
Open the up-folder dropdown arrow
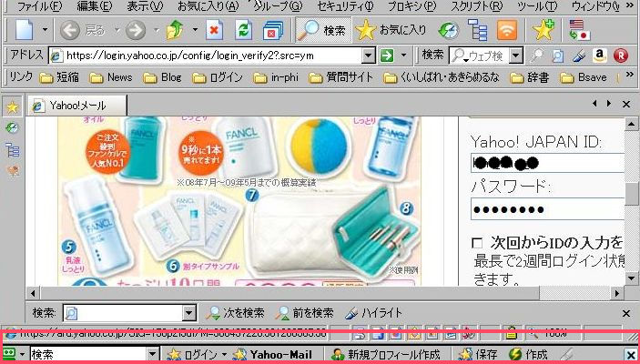[x=195, y=30]
